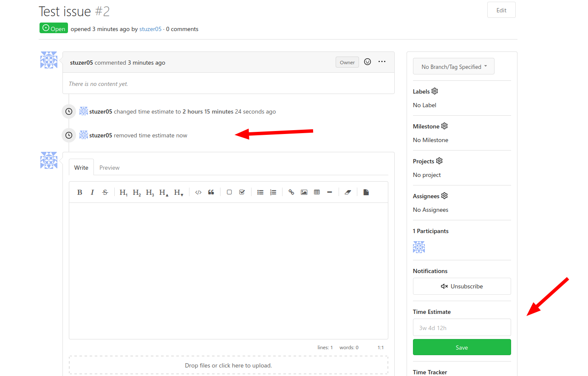Click the 'There is no content yet.' text
The width and height of the screenshot is (588, 376).
coord(98,84)
